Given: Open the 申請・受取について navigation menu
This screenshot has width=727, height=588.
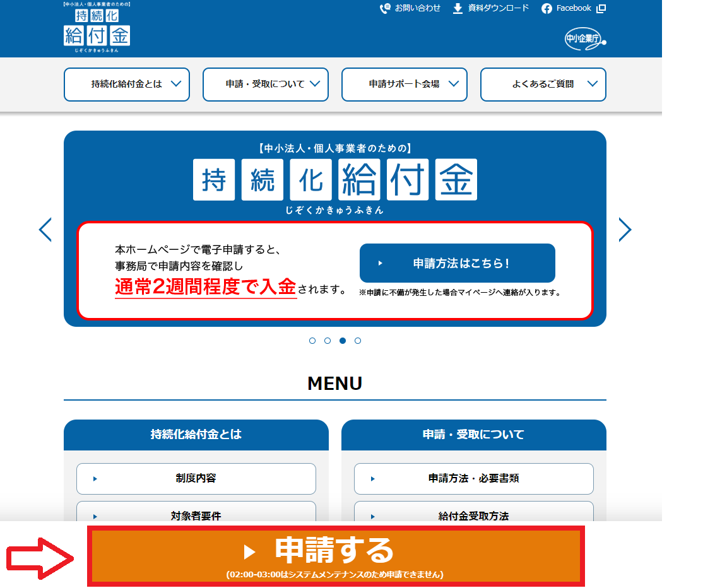Looking at the screenshot, I should (266, 85).
